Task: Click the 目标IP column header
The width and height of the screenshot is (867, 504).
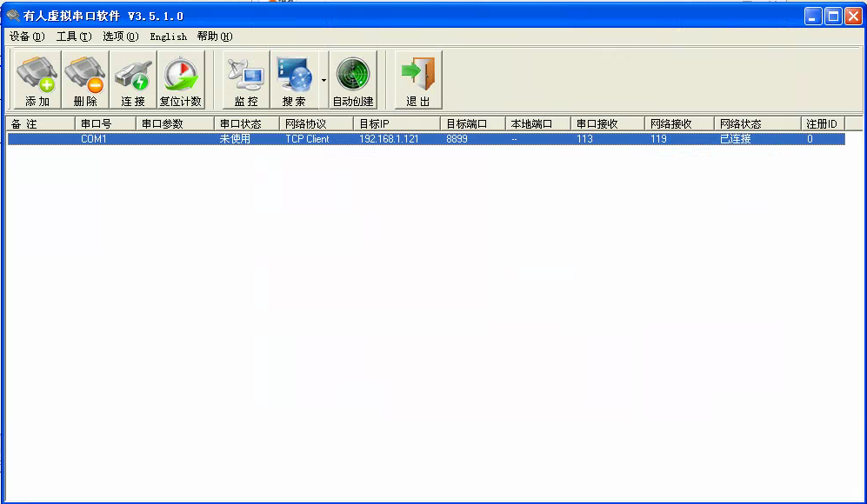Action: 397,123
